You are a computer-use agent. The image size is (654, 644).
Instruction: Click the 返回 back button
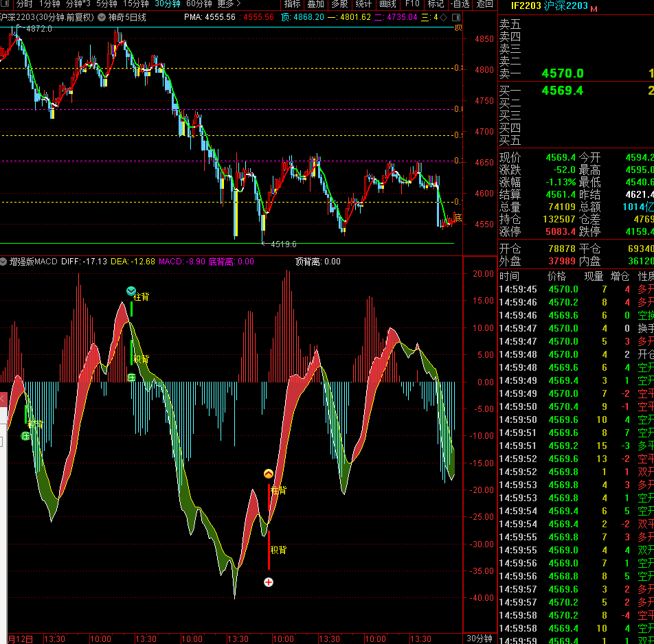[485, 4]
